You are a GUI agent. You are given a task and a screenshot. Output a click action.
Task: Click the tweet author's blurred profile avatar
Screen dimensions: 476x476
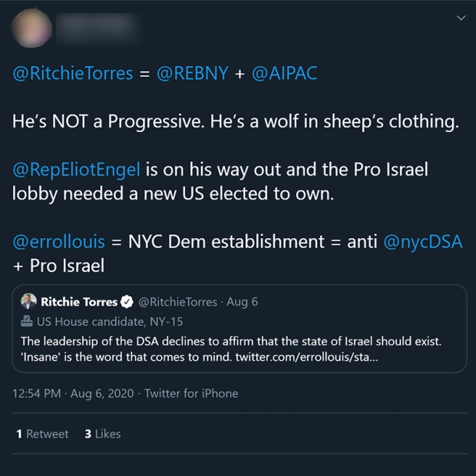click(31, 29)
